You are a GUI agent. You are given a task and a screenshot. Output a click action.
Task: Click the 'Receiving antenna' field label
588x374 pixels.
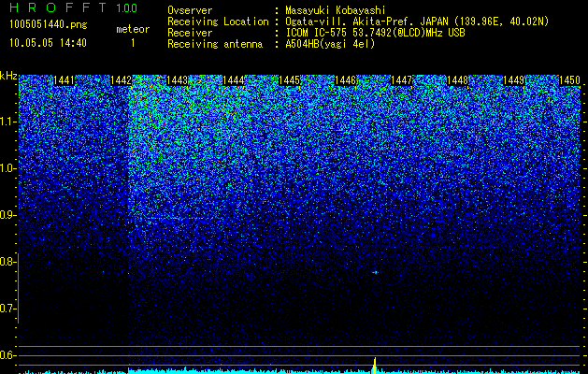215,44
